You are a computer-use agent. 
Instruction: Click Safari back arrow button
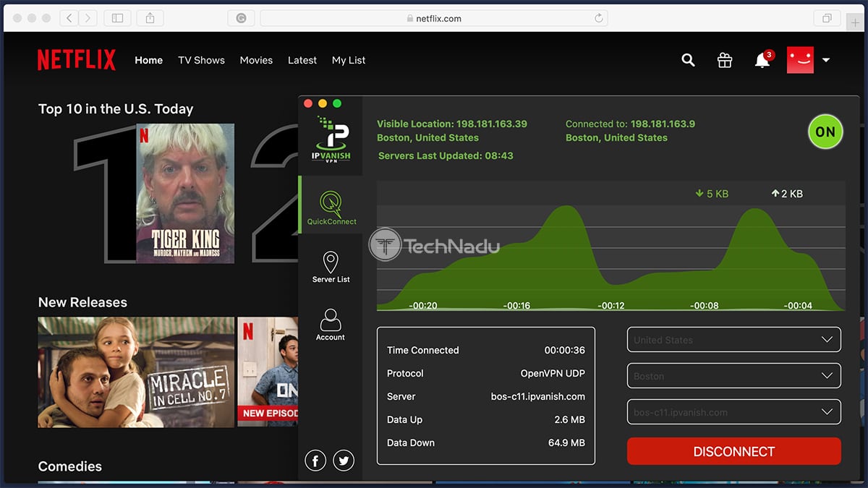point(69,18)
